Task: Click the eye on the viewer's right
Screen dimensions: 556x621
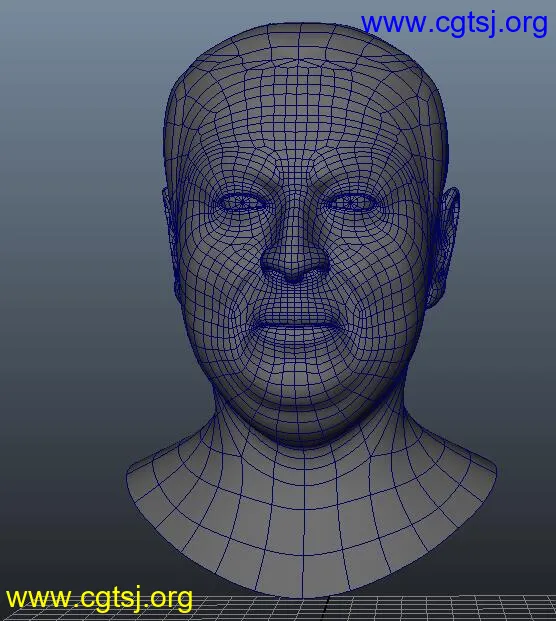Action: click(351, 203)
